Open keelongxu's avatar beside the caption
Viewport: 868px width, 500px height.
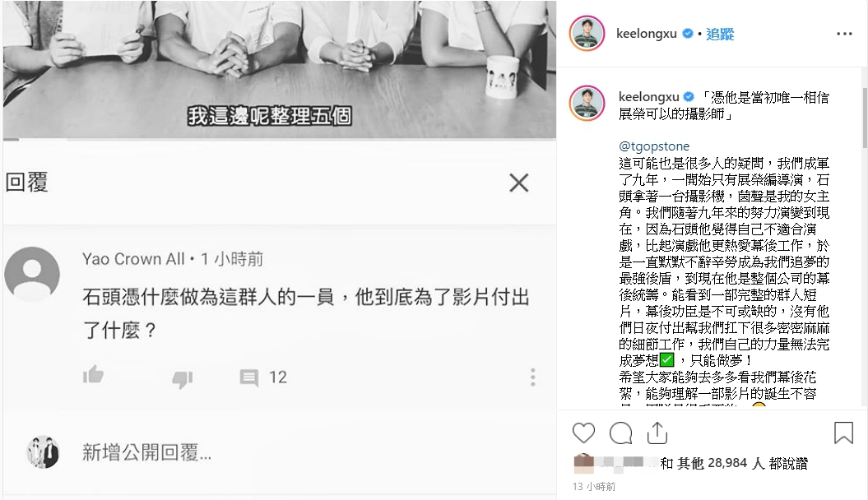587,103
